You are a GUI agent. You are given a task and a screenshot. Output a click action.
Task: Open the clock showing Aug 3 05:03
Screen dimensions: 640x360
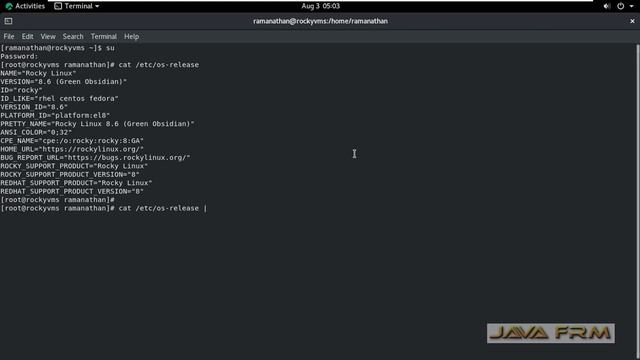click(x=320, y=6)
